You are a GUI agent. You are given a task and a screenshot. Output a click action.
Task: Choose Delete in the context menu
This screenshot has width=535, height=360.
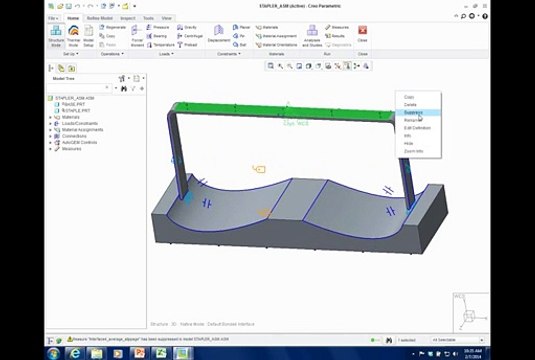point(418,105)
